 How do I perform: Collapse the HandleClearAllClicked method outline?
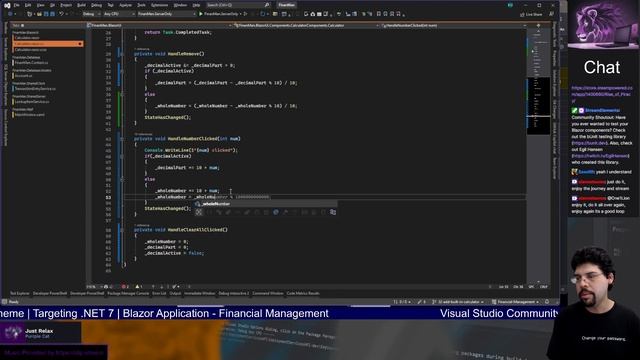(x=122, y=230)
